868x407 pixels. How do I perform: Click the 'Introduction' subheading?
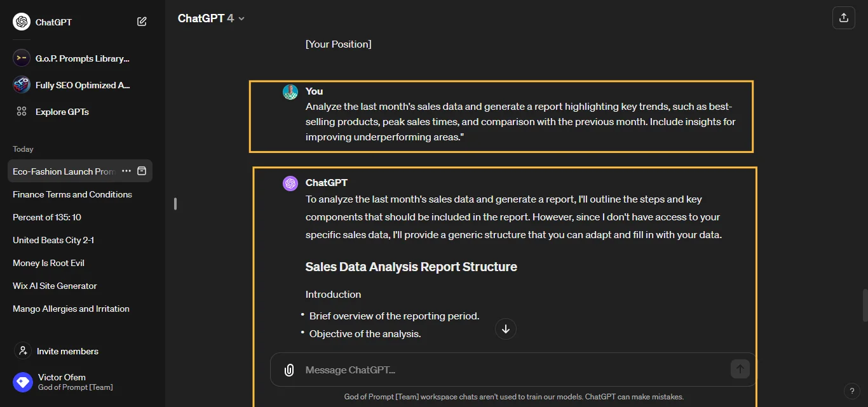tap(333, 295)
